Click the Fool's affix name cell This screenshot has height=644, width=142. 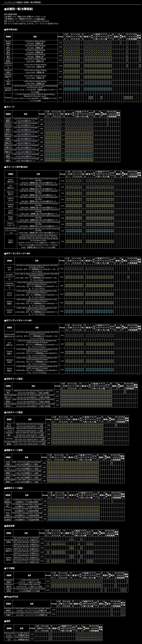point(11,241)
